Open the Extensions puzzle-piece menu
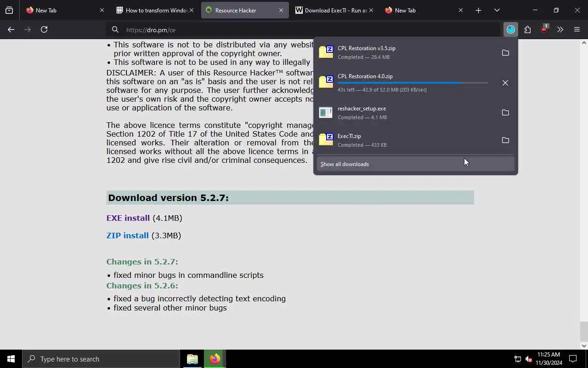This screenshot has height=368, width=588. 527,29
